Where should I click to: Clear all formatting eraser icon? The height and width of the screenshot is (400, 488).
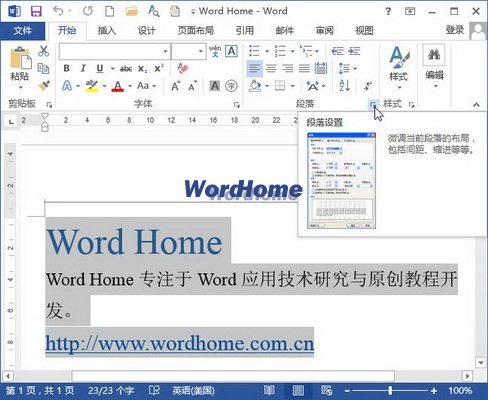pos(183,68)
